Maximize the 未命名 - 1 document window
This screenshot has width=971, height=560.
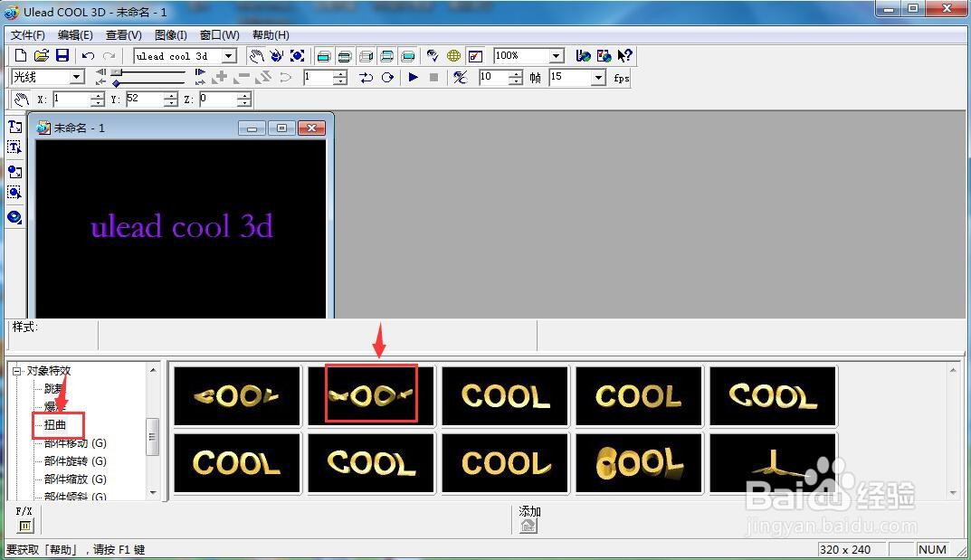(x=281, y=128)
